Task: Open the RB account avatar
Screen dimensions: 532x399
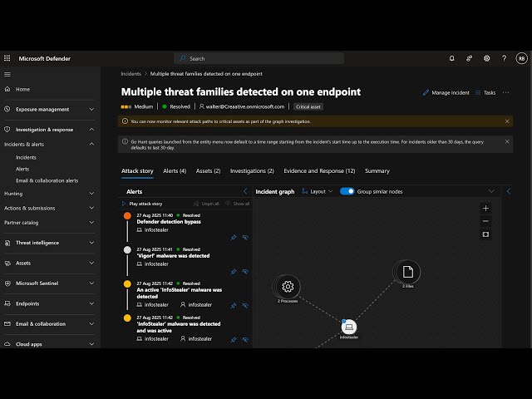Action: pyautogui.click(x=521, y=58)
